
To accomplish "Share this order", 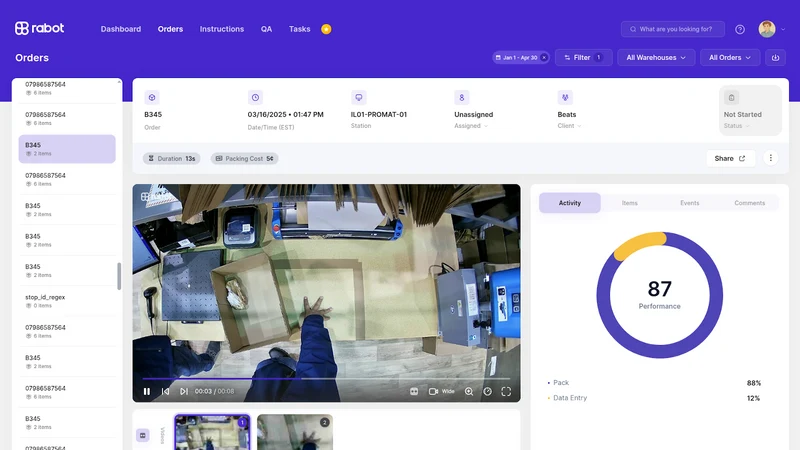I will (730, 159).
